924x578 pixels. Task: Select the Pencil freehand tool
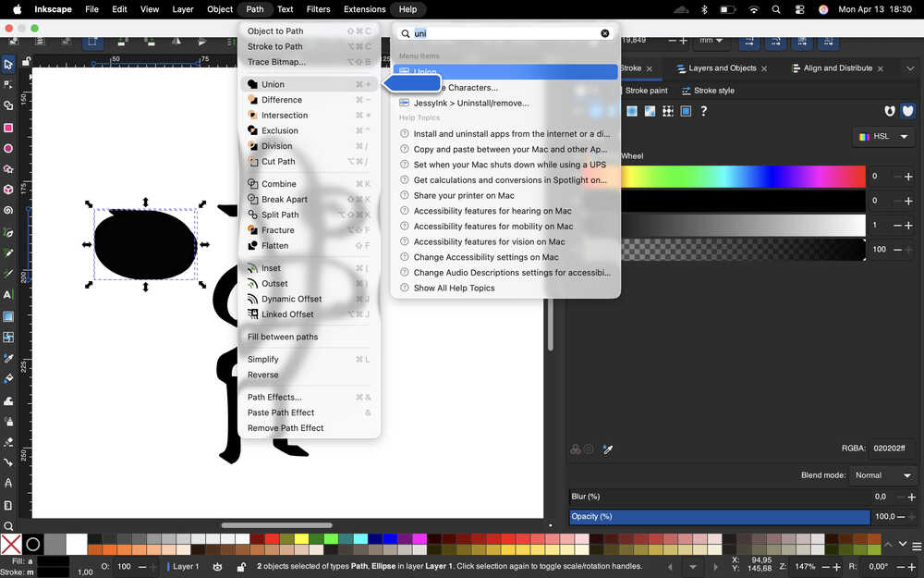(x=8, y=253)
